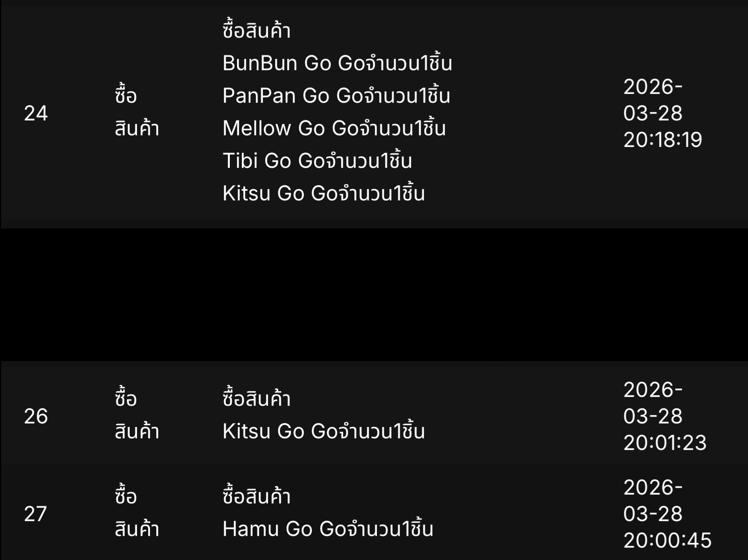Click Kitsu Go Go in row 26

pos(323,431)
